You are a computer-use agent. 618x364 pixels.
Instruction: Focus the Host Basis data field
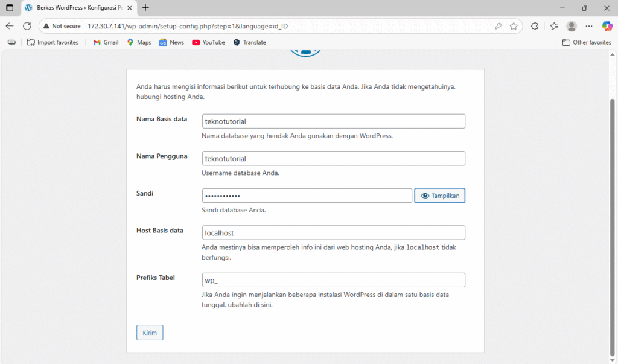pos(333,232)
